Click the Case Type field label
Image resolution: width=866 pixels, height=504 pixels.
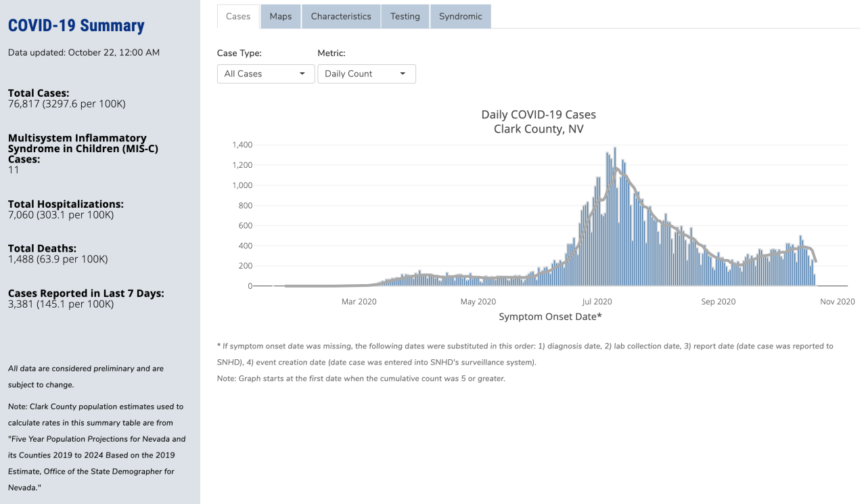[x=240, y=53]
